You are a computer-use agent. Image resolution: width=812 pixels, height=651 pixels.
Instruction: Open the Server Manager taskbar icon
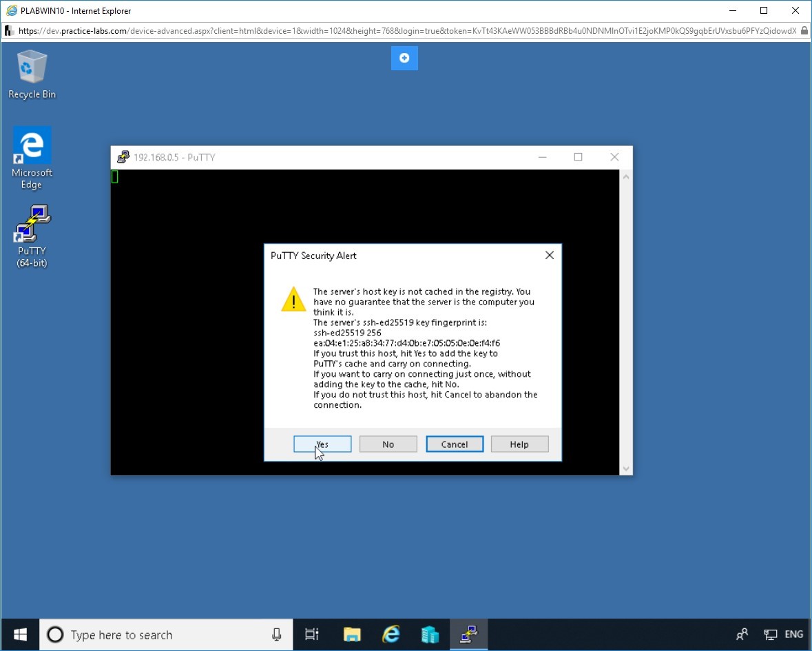(430, 634)
